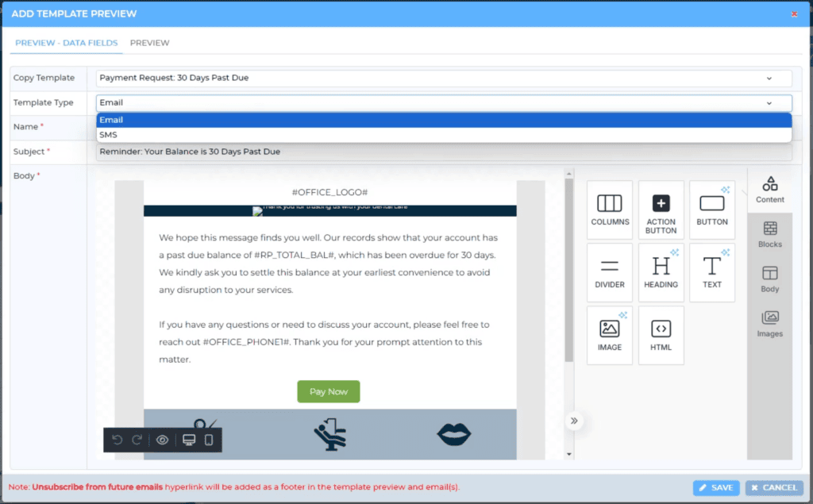This screenshot has height=504, width=813.
Task: Insert a Divider element
Action: pyautogui.click(x=610, y=272)
